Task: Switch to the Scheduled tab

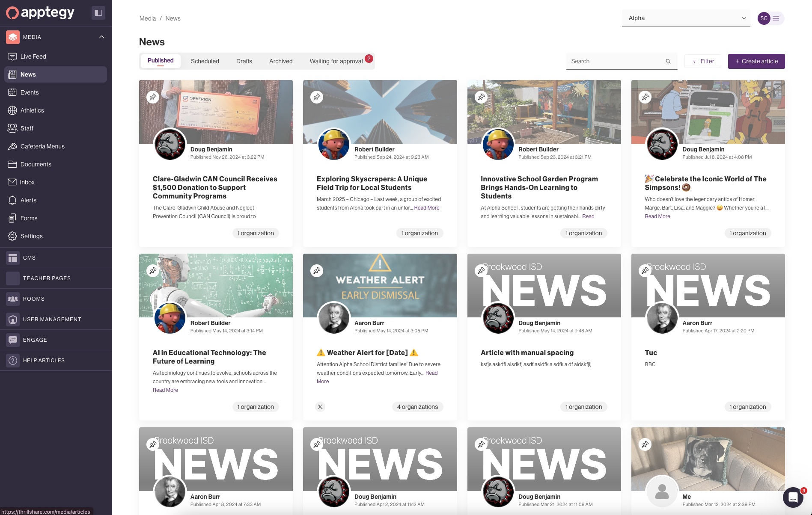Action: click(205, 61)
